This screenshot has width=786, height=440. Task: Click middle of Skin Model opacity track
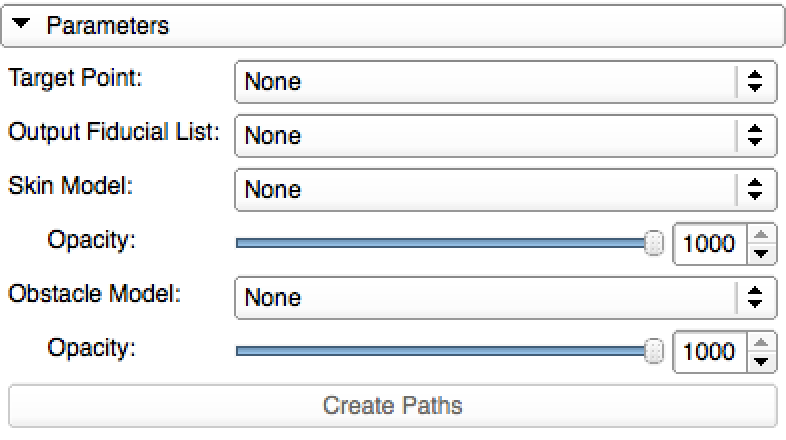(x=445, y=243)
